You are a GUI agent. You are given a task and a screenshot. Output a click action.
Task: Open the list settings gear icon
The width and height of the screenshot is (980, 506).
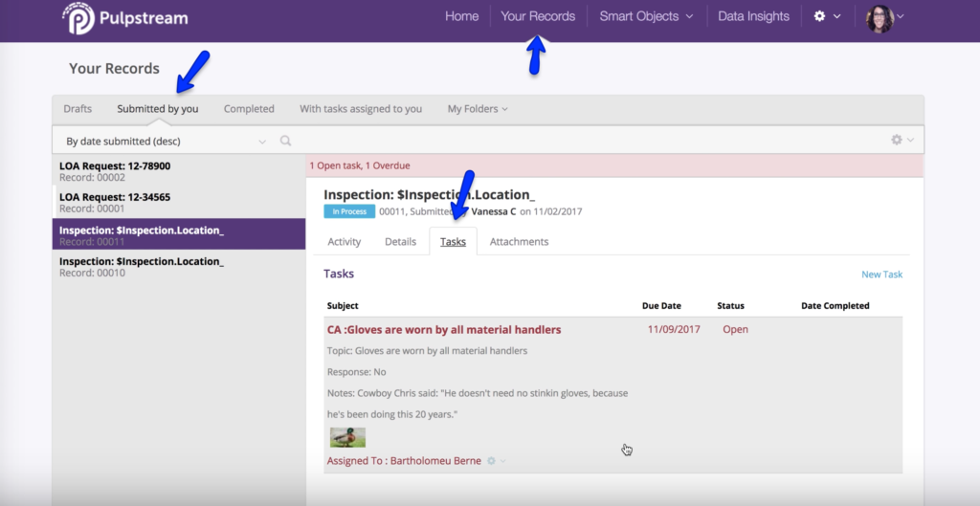(x=897, y=140)
